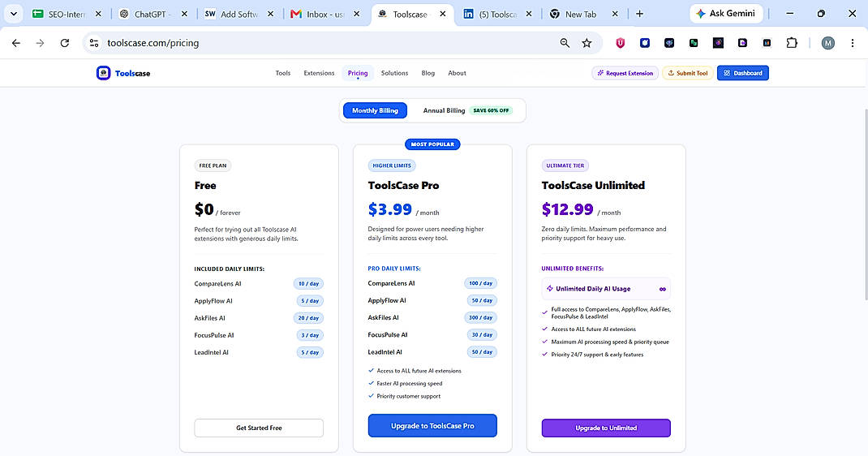Screen dimensions: 868x456
Task: Open Tools in the site navigation
Action: pyautogui.click(x=283, y=73)
